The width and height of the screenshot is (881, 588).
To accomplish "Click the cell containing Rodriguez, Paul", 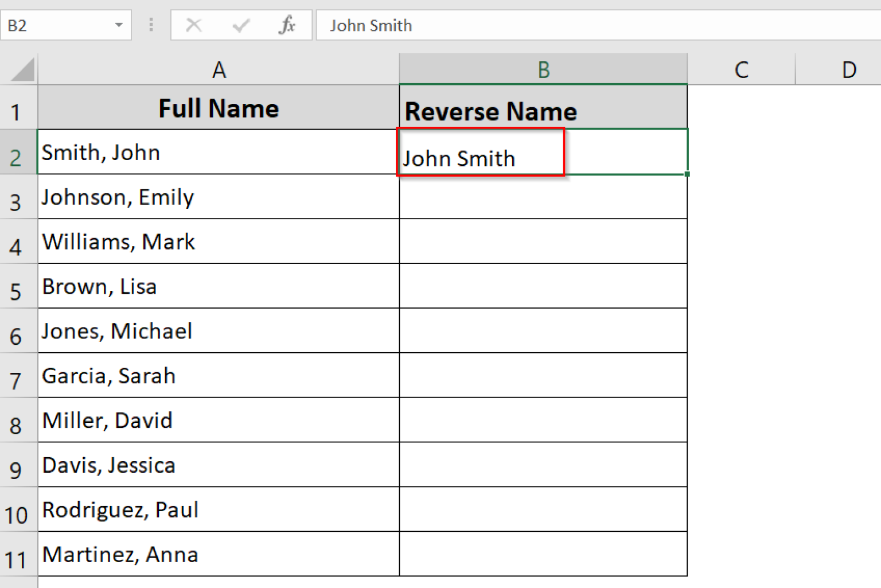I will click(x=219, y=509).
